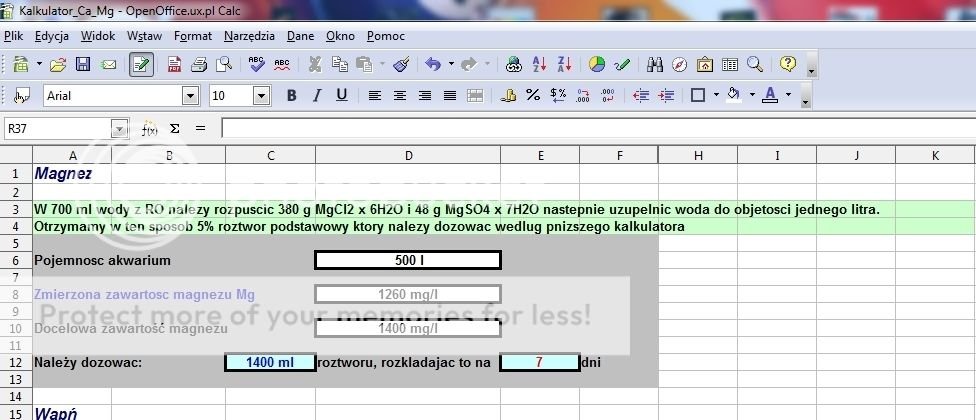This screenshot has width=976, height=420.
Task: Sort descending Z to A
Action: [565, 64]
